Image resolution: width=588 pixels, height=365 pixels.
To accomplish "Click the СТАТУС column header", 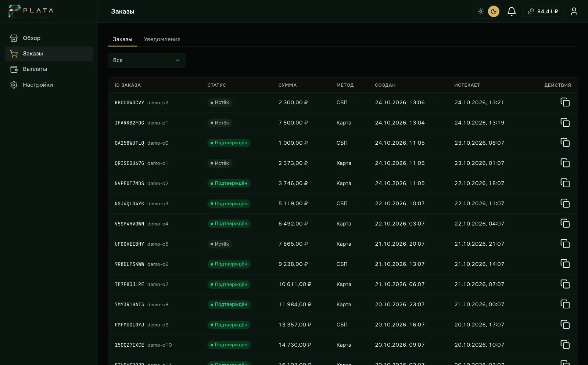I will 216,85.
